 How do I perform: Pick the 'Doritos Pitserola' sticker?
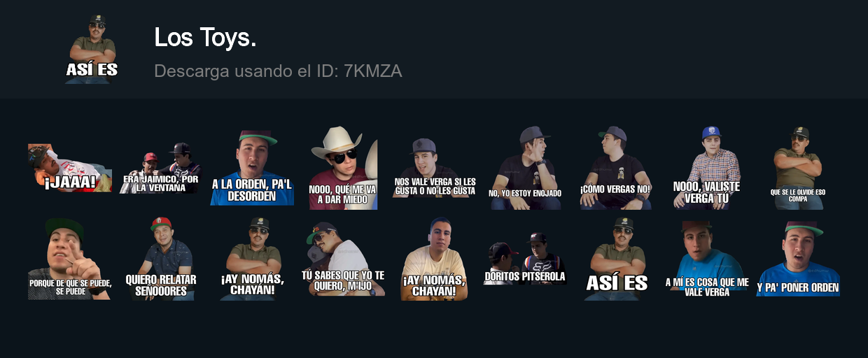[x=525, y=259]
